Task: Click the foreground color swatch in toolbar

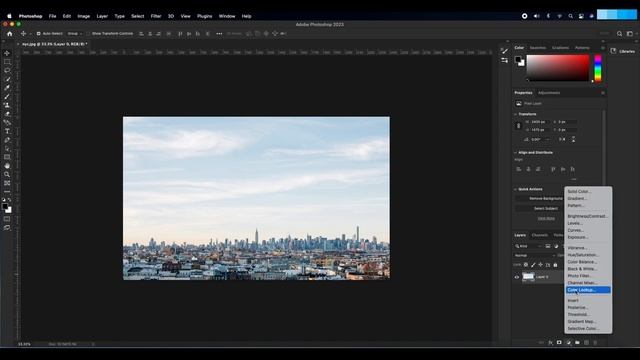Action: pyautogui.click(x=5, y=207)
